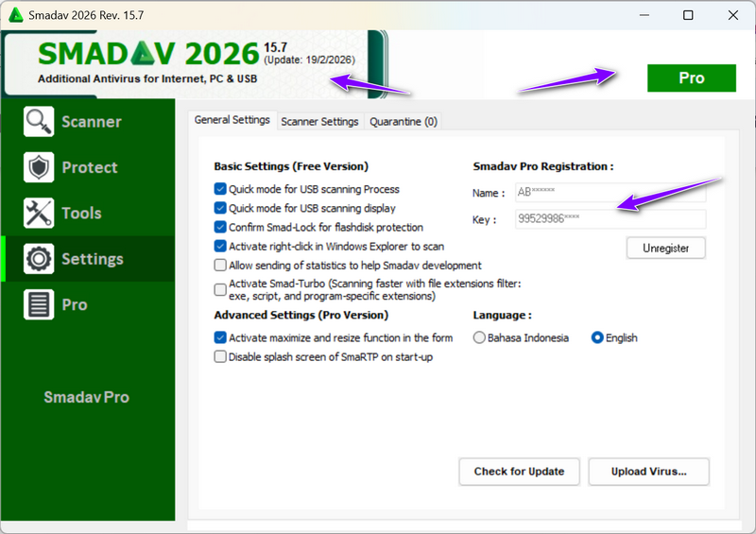This screenshot has width=756, height=534.
Task: Click the Scanner magnifier icon in sidebar
Action: pyautogui.click(x=39, y=122)
